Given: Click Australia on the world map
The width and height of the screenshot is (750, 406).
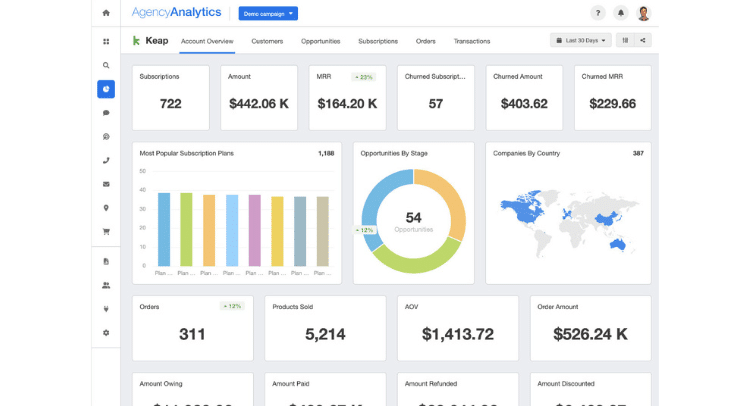Looking at the screenshot, I should 618,244.
